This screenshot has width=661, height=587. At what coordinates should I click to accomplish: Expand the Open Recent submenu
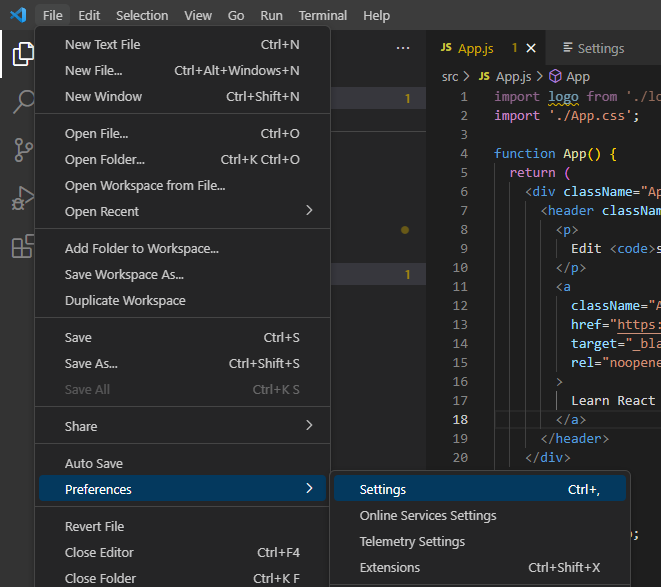[182, 211]
